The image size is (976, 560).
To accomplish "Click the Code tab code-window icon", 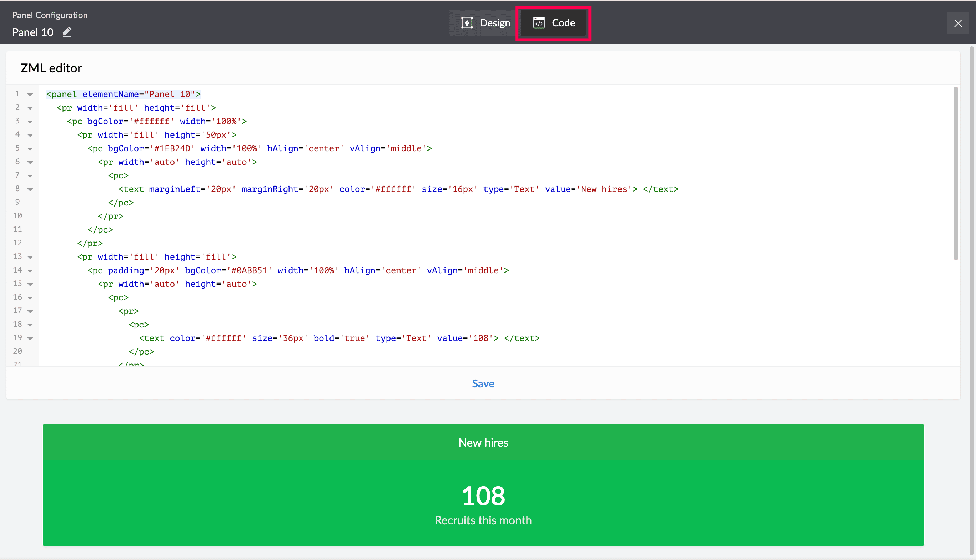I will (x=539, y=23).
